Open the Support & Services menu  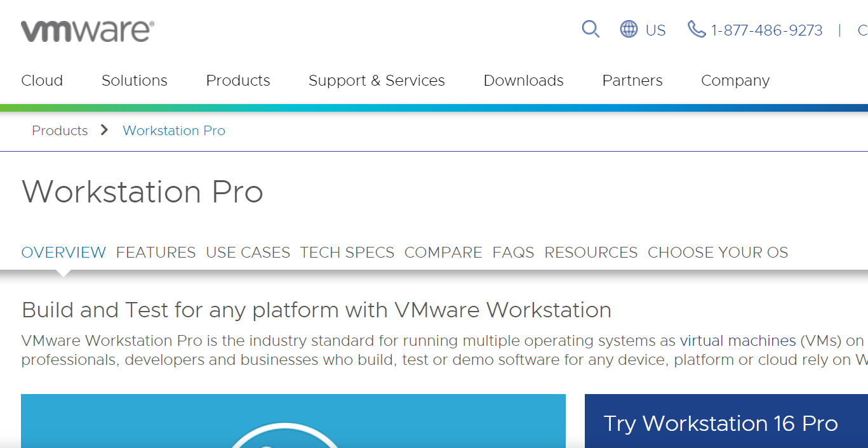[376, 81]
